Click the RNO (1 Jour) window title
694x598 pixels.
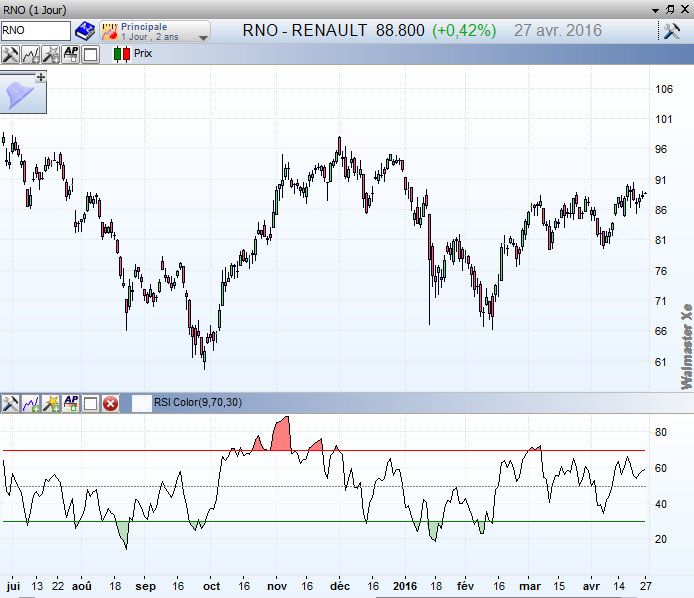tap(35, 10)
